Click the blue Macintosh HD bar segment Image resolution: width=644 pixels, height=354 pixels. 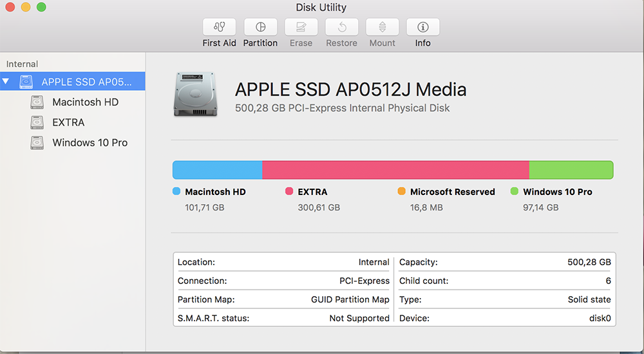217,170
